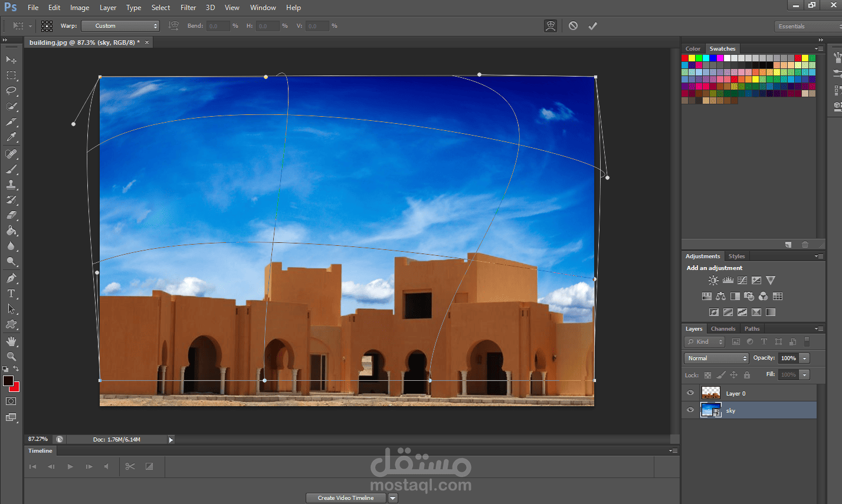Open the Essentials workspace switcher
This screenshot has height=504, width=842.
point(808,26)
